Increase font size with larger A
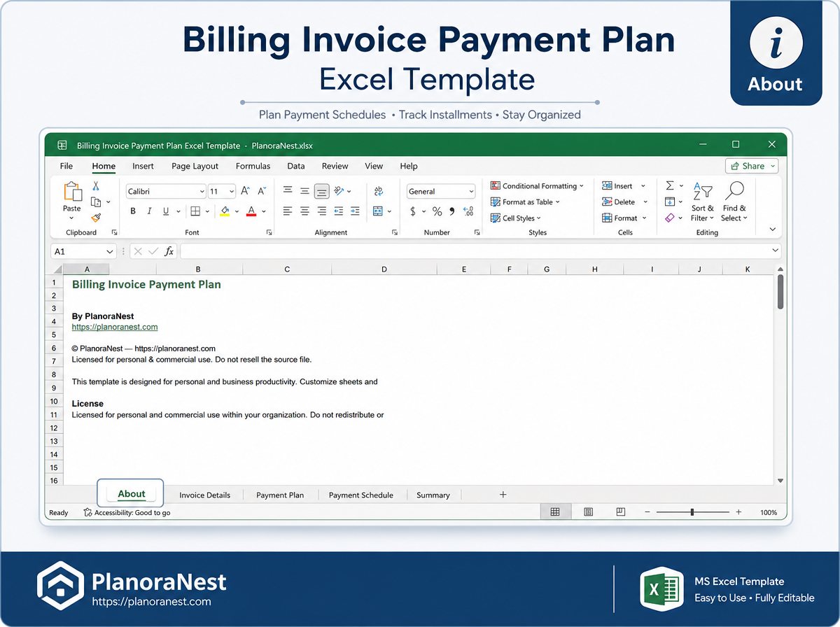 [x=245, y=191]
